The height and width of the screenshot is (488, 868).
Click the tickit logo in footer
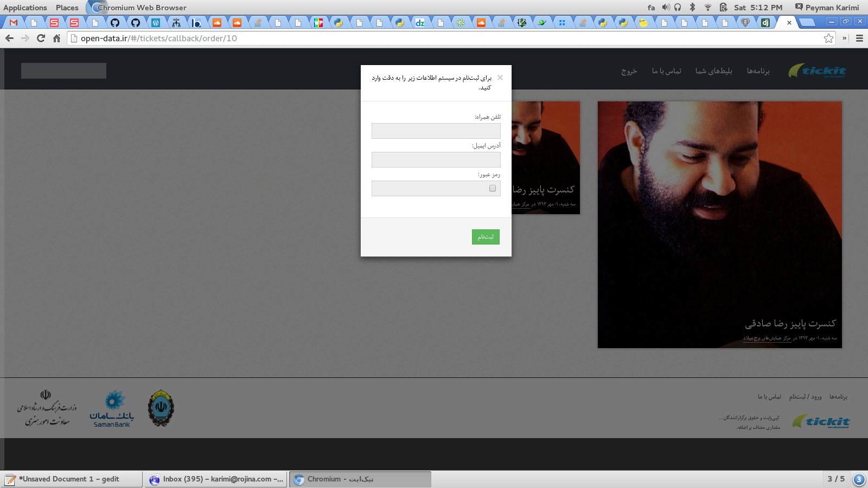pos(821,421)
